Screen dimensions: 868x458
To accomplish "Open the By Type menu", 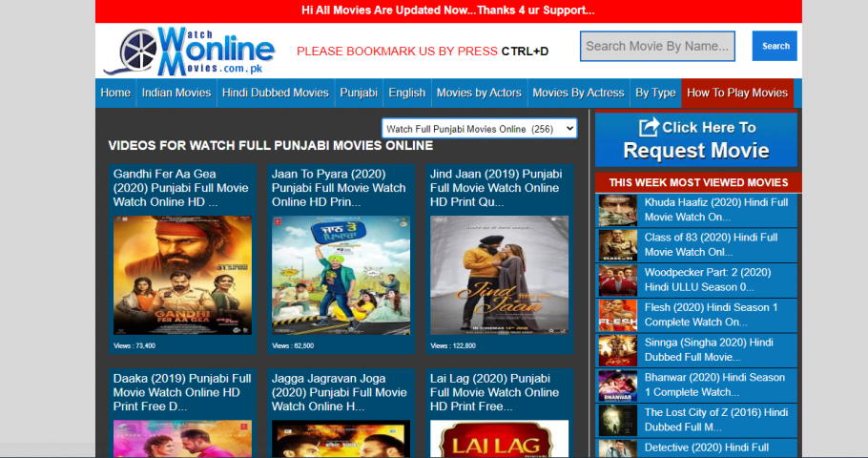I will tap(655, 93).
